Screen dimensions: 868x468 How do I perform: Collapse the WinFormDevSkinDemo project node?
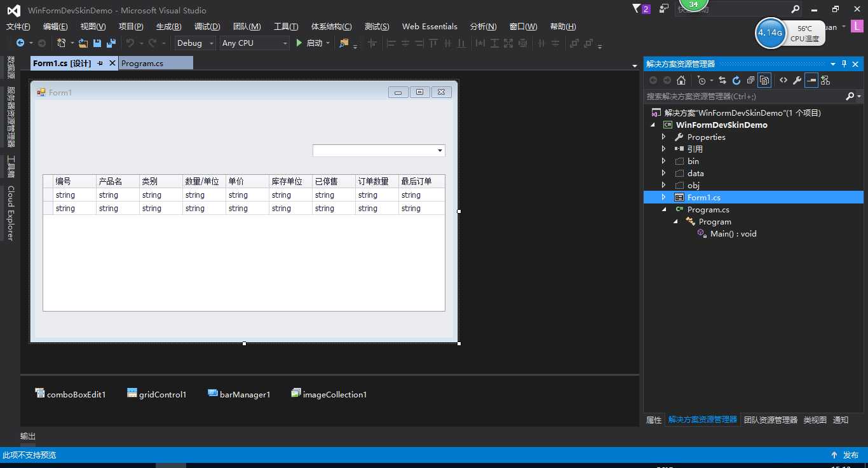(653, 125)
